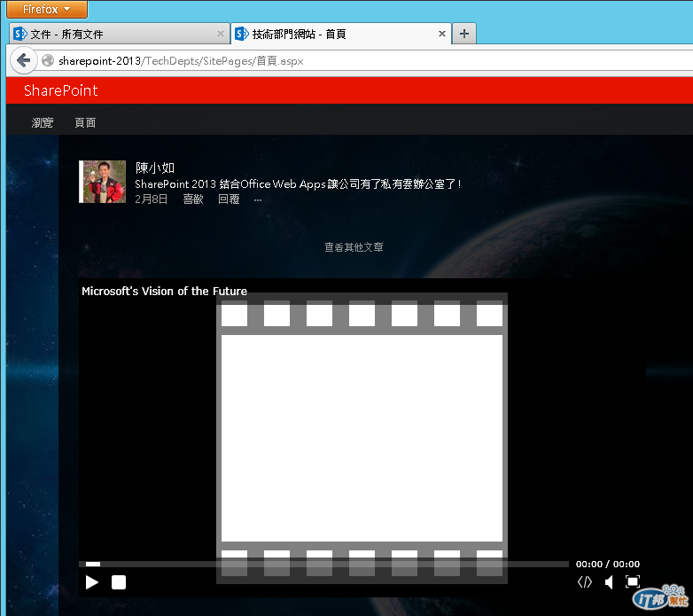
Task: Like the post with 喜歡
Action: [x=193, y=199]
